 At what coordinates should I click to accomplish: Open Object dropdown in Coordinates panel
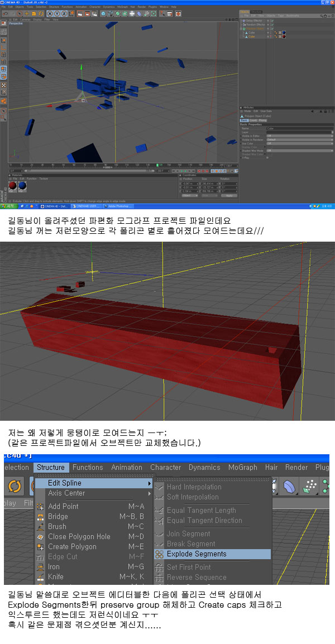coord(189,195)
